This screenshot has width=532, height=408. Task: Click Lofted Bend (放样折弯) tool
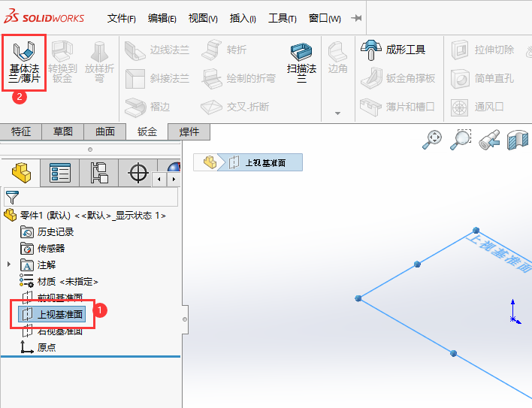click(x=99, y=62)
